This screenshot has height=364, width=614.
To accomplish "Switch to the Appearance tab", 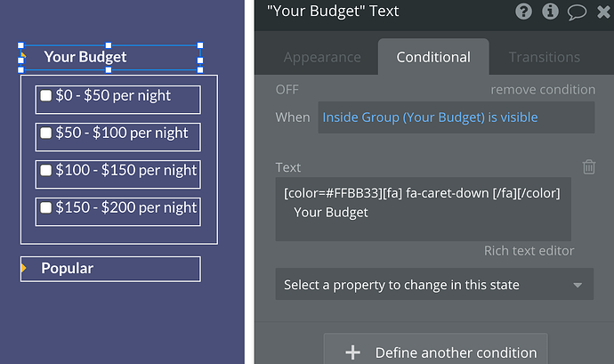I will [322, 57].
